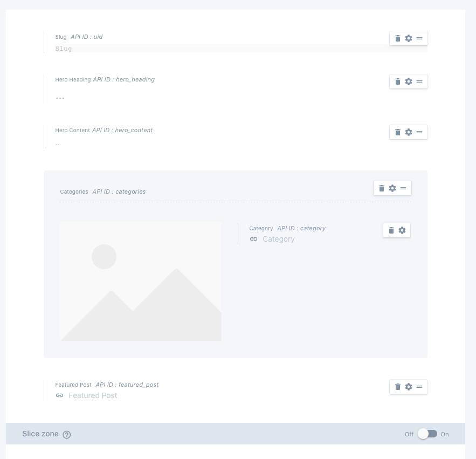476x459 pixels.
Task: Click the Hero Heading ellipsis placeholder
Action: click(60, 98)
